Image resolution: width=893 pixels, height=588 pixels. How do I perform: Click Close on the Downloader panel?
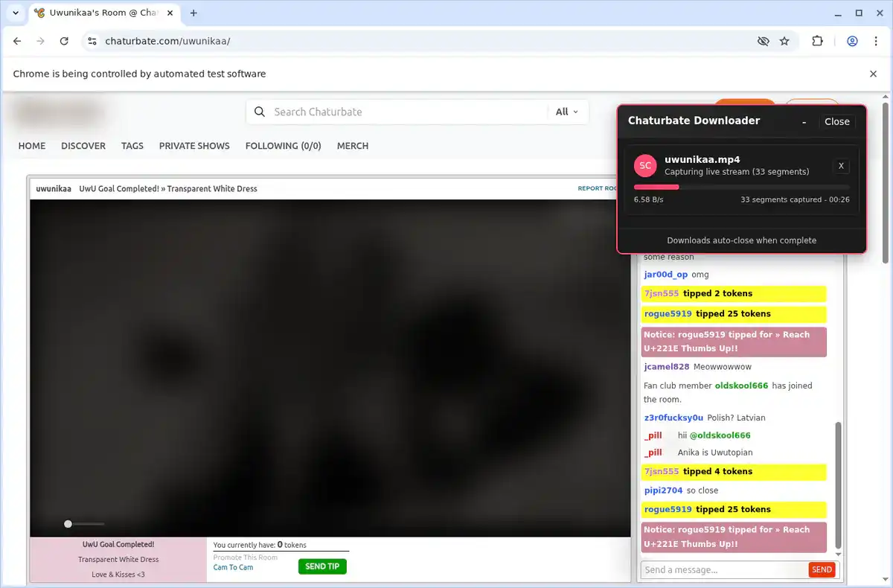837,121
